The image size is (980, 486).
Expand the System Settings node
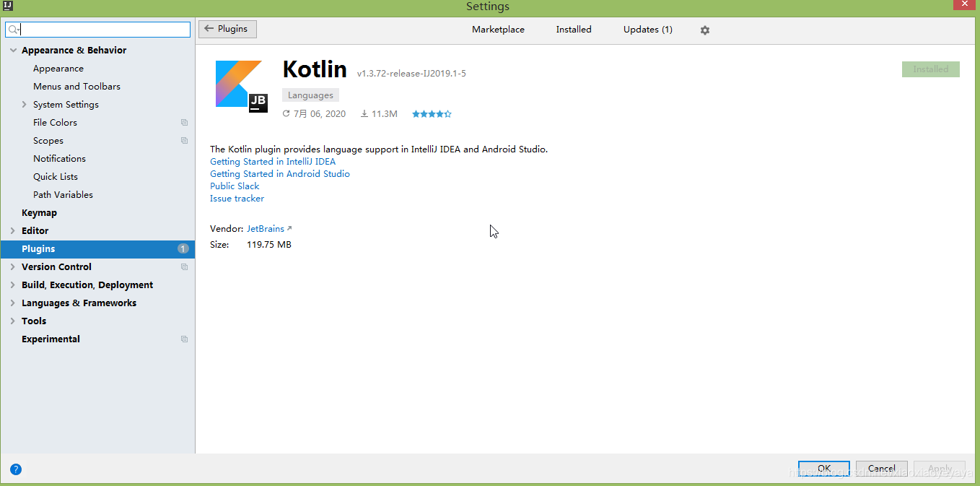(24, 105)
